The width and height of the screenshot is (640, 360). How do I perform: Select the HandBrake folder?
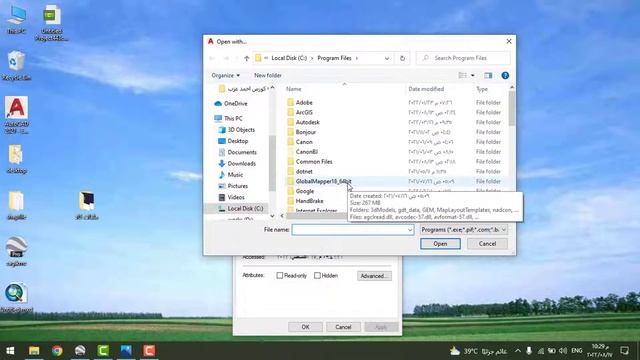pyautogui.click(x=309, y=201)
